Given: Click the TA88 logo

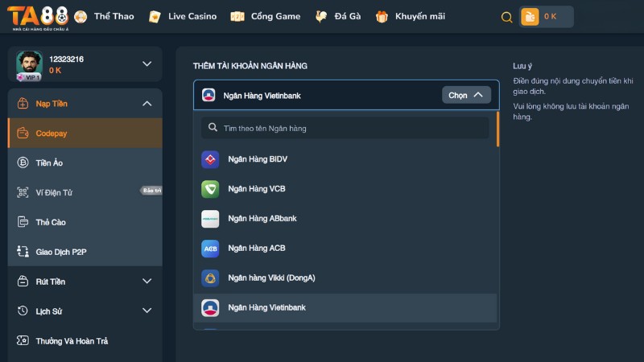Looking at the screenshot, I should tap(38, 17).
